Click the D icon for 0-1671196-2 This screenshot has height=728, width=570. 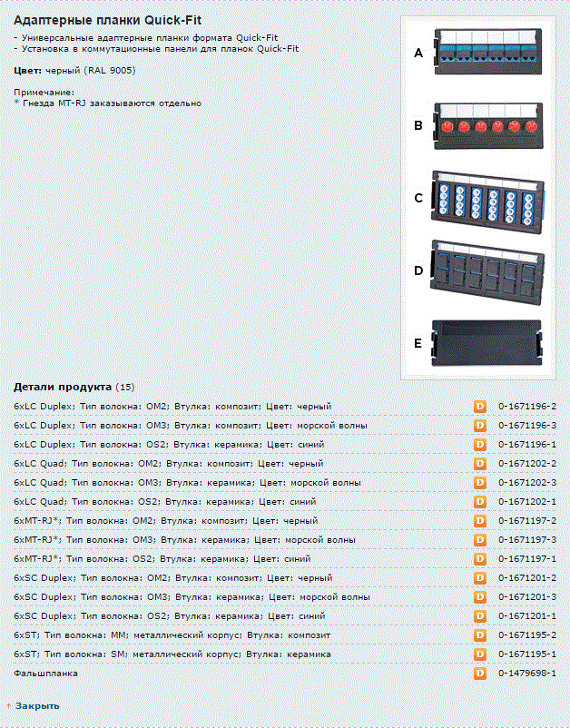[480, 407]
